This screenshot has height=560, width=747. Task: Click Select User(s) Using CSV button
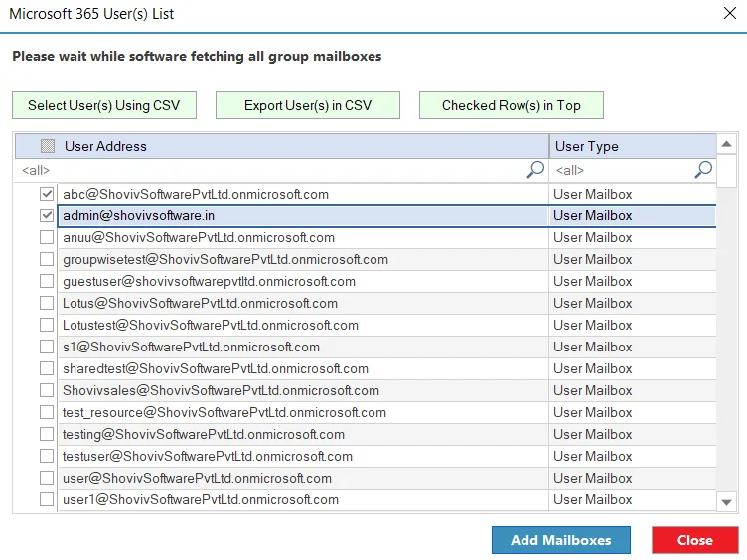[x=104, y=105]
